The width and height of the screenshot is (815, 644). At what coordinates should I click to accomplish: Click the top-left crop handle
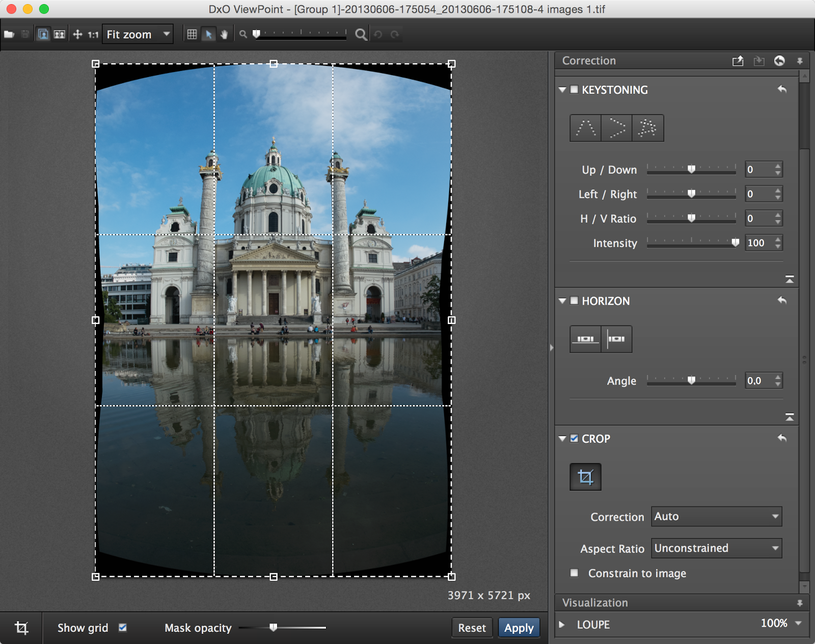tap(95, 64)
